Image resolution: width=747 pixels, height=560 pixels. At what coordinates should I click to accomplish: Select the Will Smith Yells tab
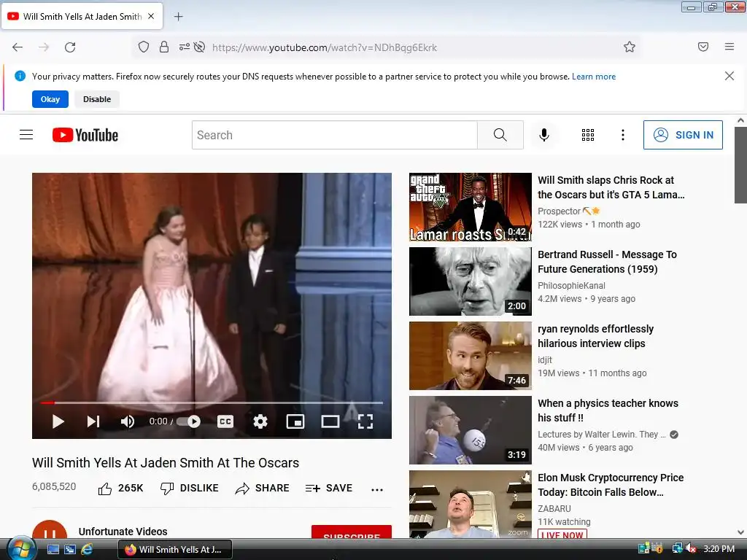tap(82, 16)
